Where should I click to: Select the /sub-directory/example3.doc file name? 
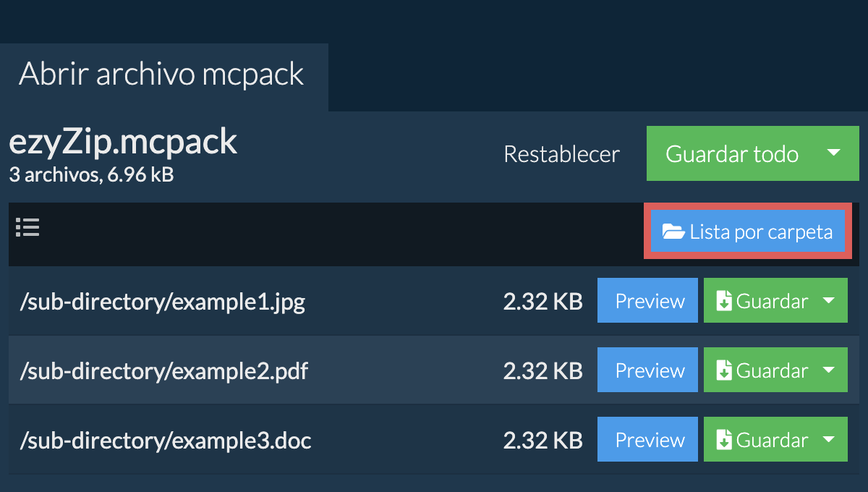coord(166,441)
